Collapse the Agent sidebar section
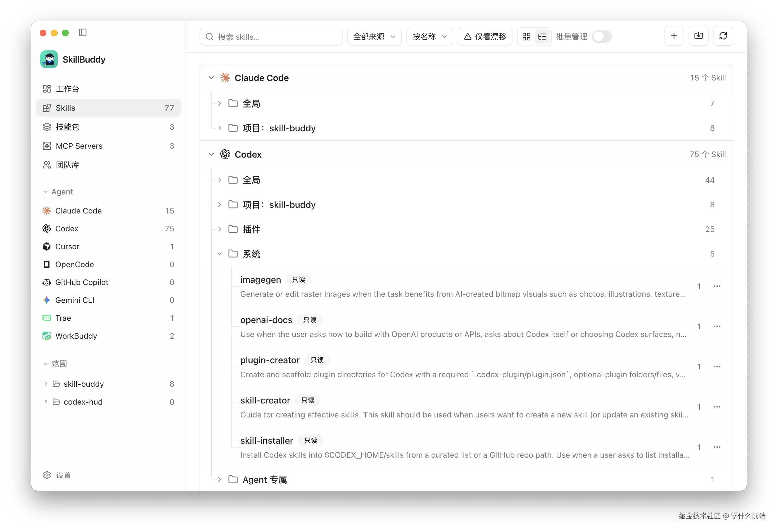This screenshot has width=778, height=532. 46,192
